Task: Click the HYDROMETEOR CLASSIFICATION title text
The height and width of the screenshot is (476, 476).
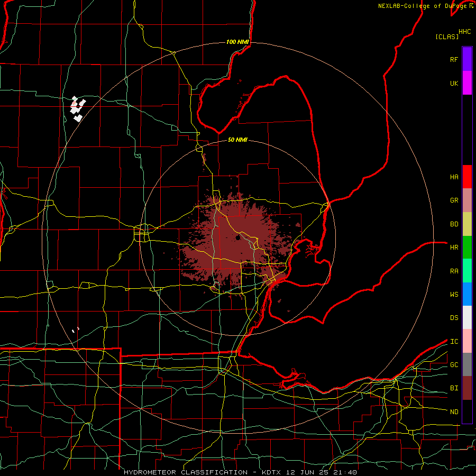Action: [x=186, y=472]
